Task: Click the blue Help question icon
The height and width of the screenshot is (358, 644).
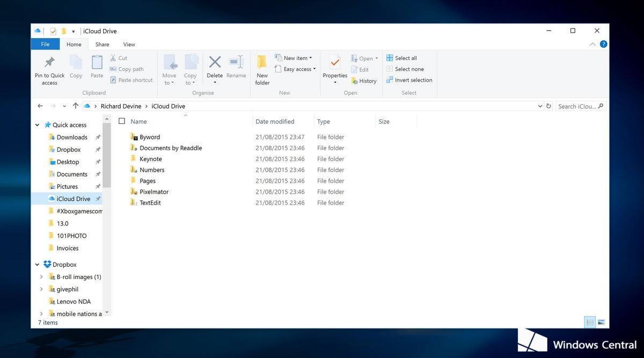Action: tap(603, 45)
